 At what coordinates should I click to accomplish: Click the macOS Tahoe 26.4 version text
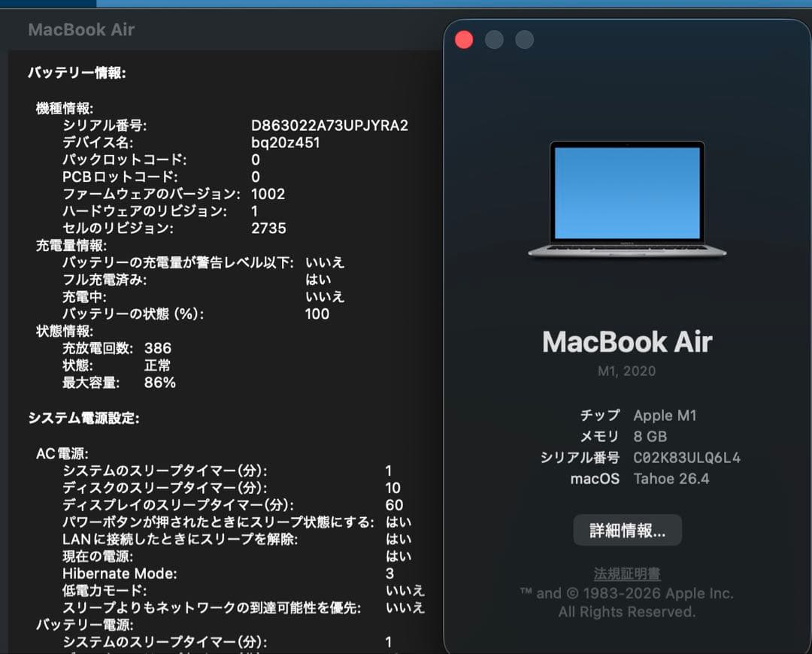pyautogui.click(x=671, y=479)
